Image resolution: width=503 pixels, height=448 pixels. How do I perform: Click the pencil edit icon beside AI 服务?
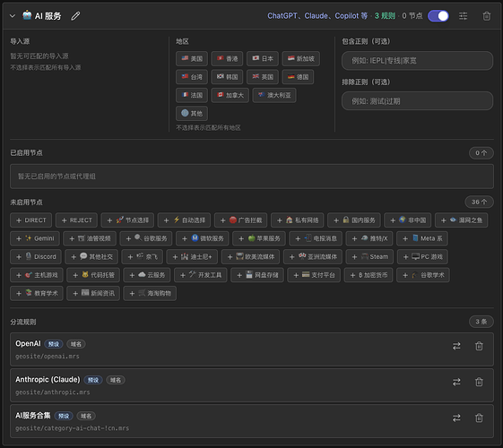pos(75,16)
